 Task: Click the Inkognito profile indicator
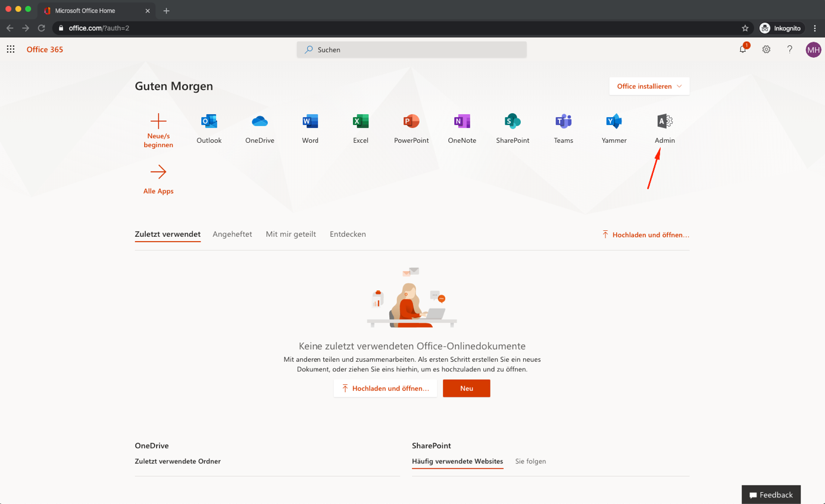781,28
